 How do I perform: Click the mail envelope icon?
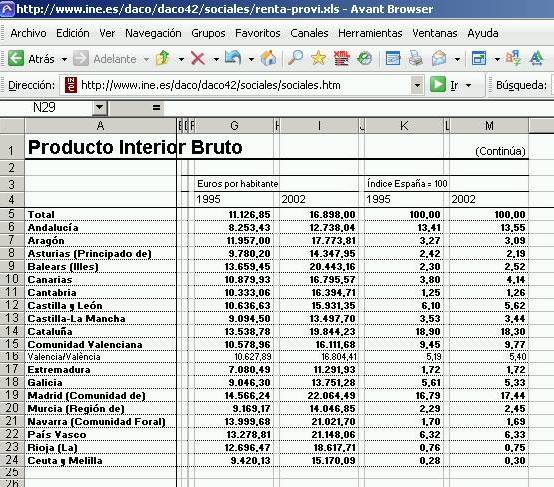click(x=439, y=58)
